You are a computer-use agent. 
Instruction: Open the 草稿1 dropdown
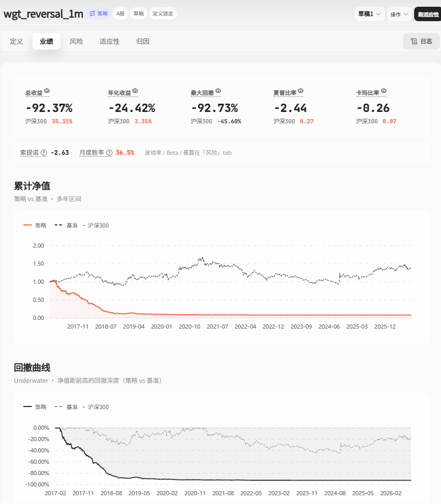coord(370,14)
